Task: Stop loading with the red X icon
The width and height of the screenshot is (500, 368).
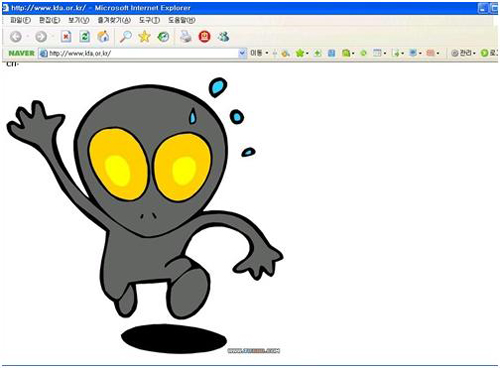Action: click(66, 36)
